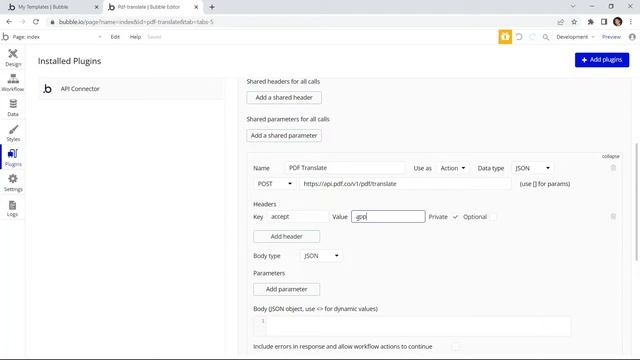Image resolution: width=640 pixels, height=360 pixels.
Task: Delete the accept header trash icon
Action: [x=613, y=216]
